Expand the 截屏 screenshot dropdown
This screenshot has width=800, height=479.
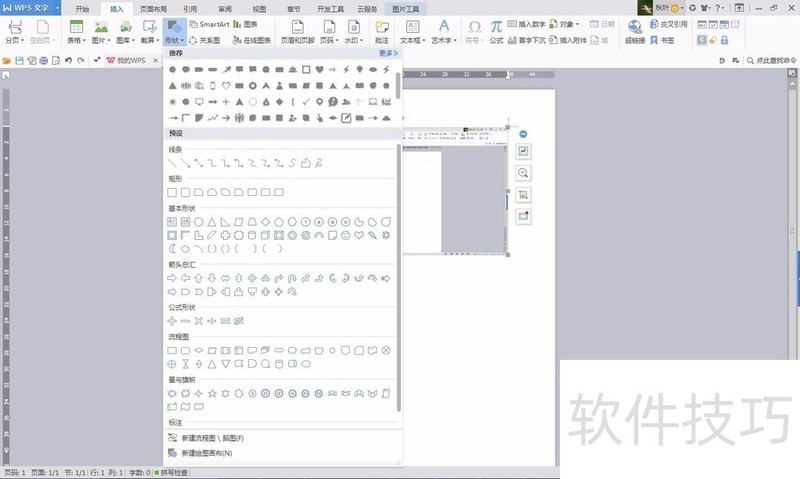149,32
